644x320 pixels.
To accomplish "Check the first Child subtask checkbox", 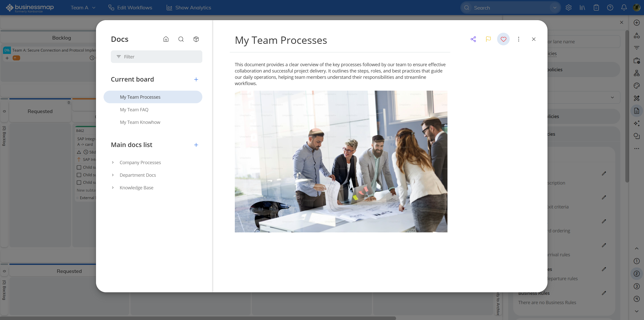I will (78, 167).
